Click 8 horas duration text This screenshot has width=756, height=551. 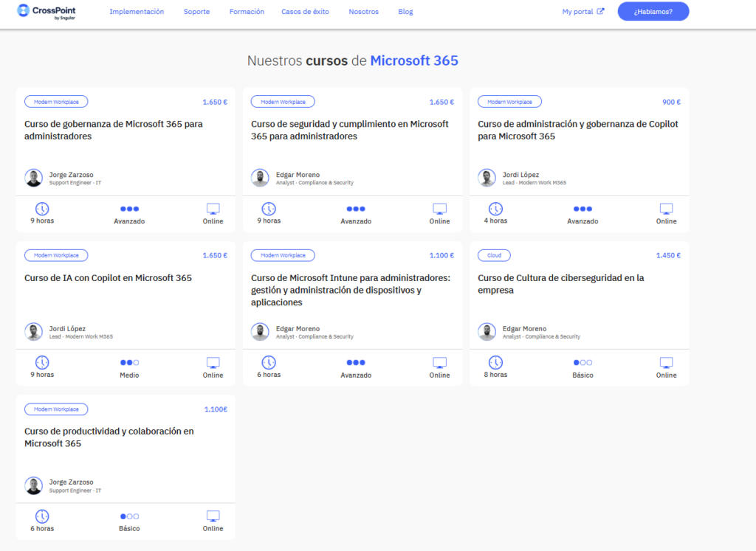coord(495,375)
